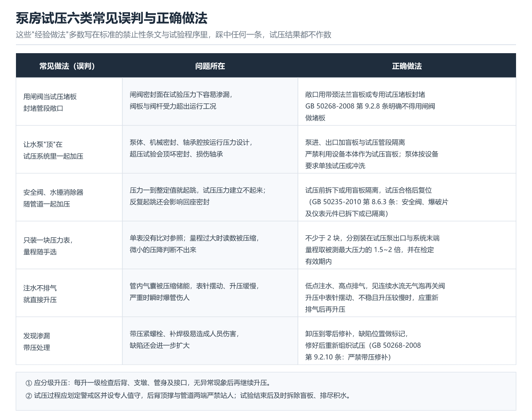This screenshot has width=532, height=420.
Task: Click the cell starting 带压紧螺栓、补焊
Action: (210, 341)
